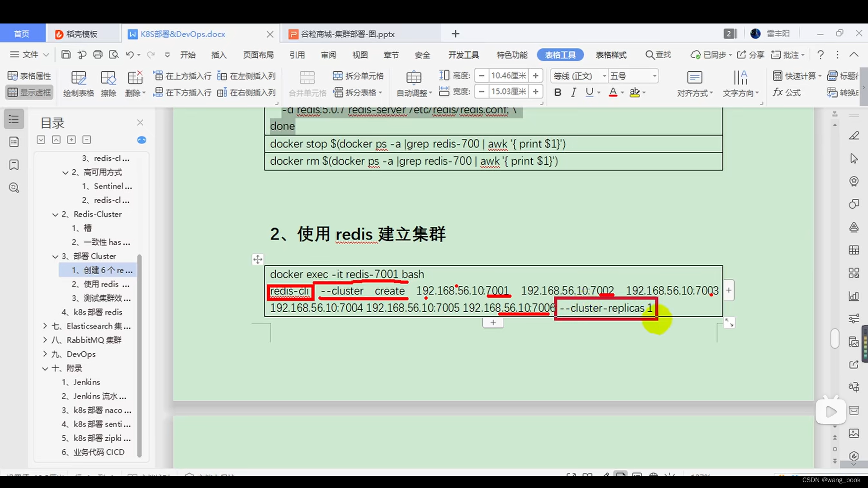Open the 开始 ribbon tab
The image size is (868, 488).
pos(188,55)
